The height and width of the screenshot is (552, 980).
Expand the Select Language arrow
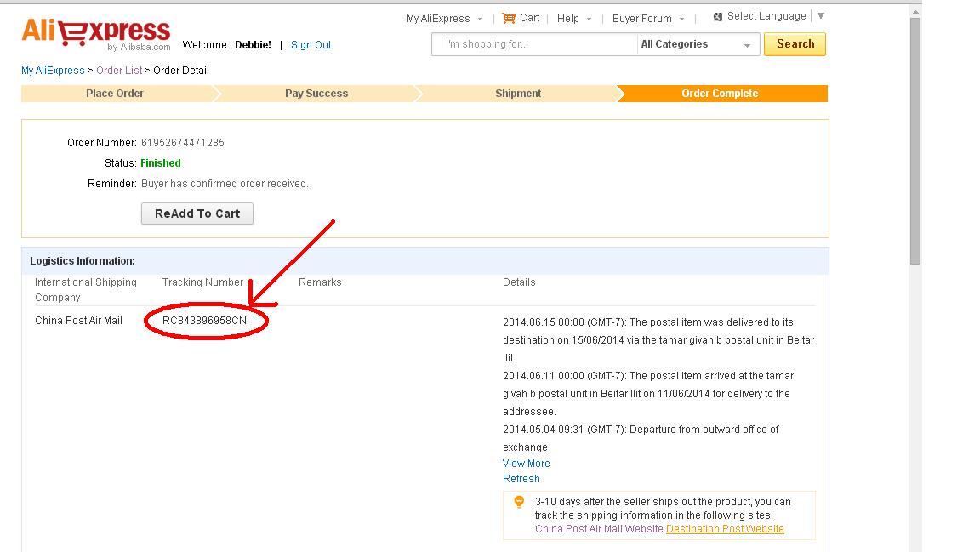point(821,16)
